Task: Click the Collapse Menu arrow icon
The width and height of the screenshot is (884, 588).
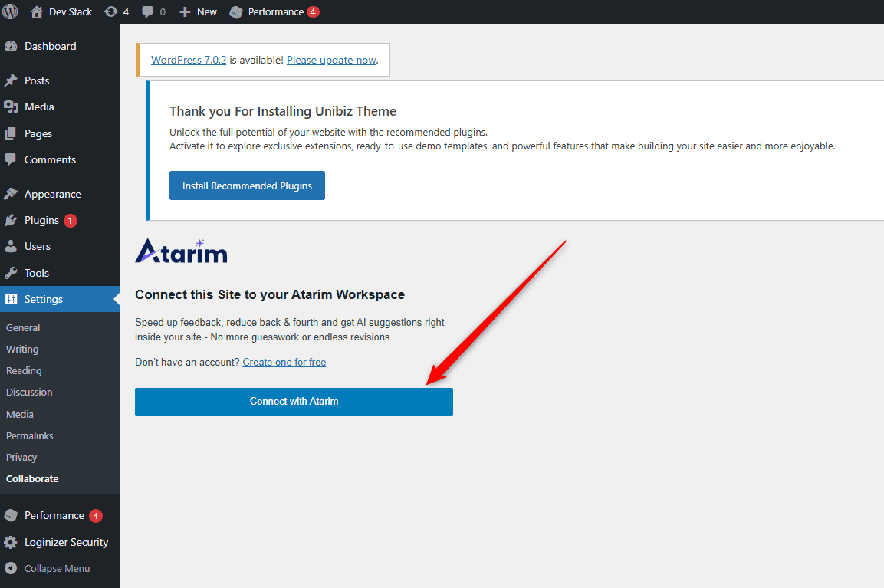Action: point(11,568)
